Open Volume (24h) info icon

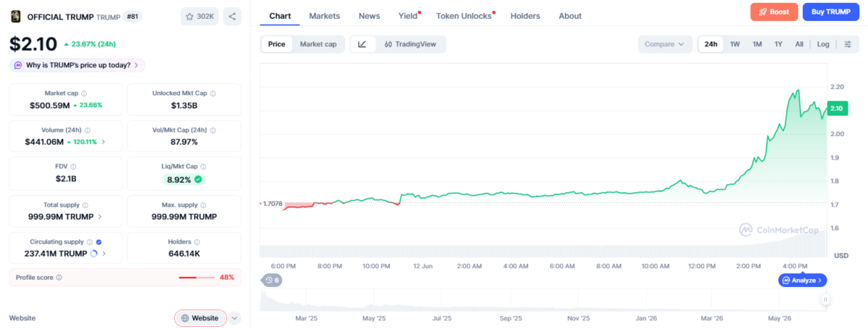tap(86, 130)
